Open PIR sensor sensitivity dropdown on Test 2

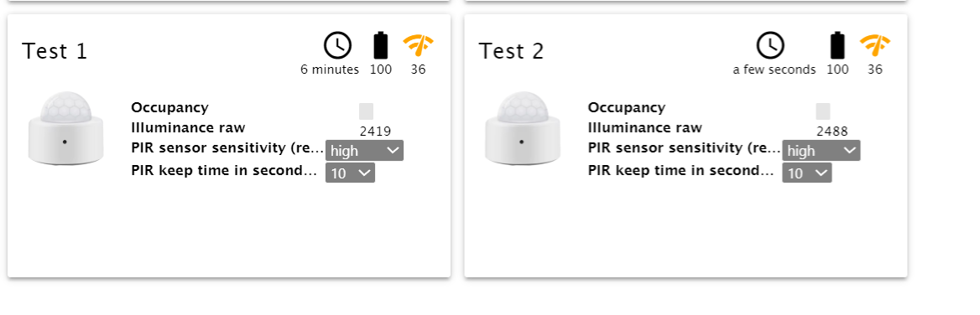821,150
